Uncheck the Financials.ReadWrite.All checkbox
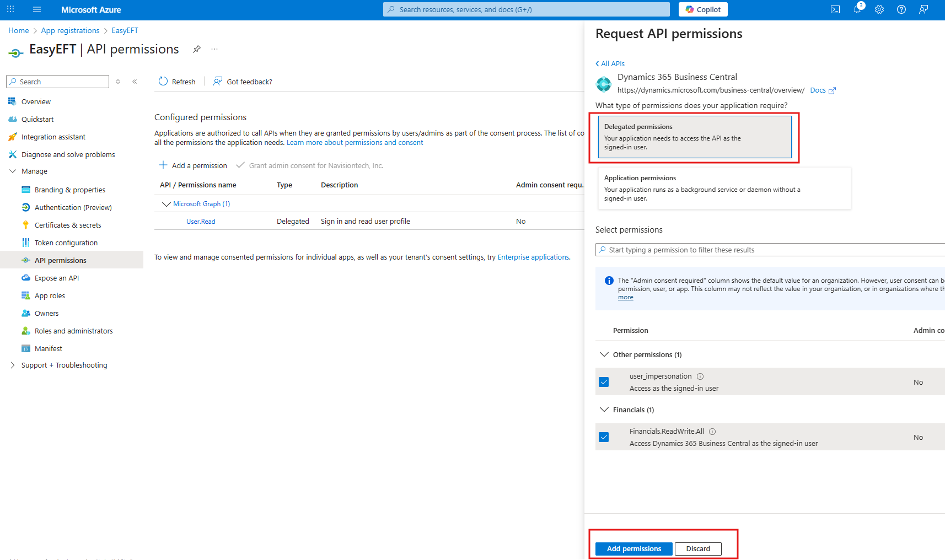The height and width of the screenshot is (560, 945). coord(604,437)
